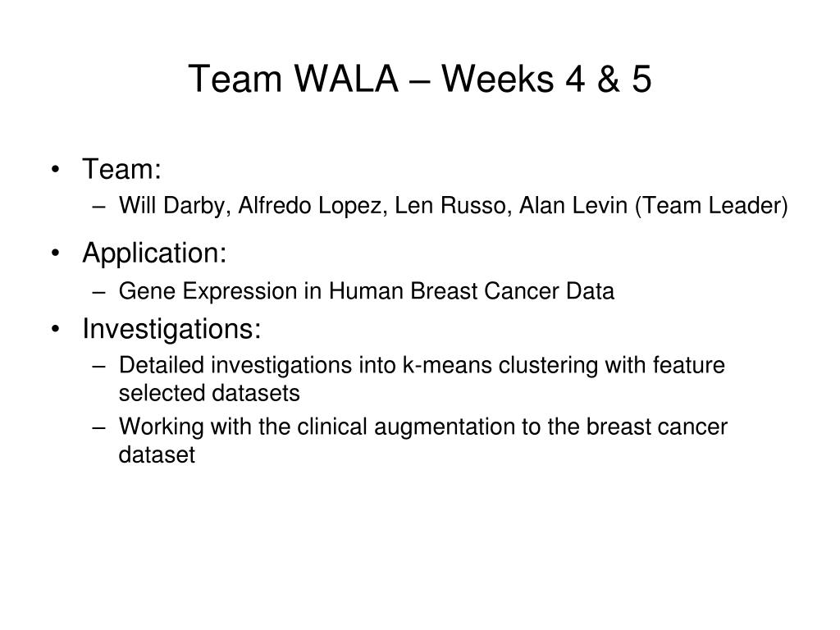Click the bullet dot beside Investigations:
The height and width of the screenshot is (630, 840).
pos(55,329)
